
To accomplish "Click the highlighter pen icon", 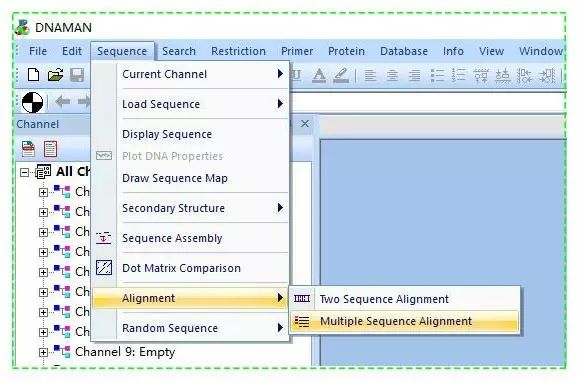I will pos(341,76).
